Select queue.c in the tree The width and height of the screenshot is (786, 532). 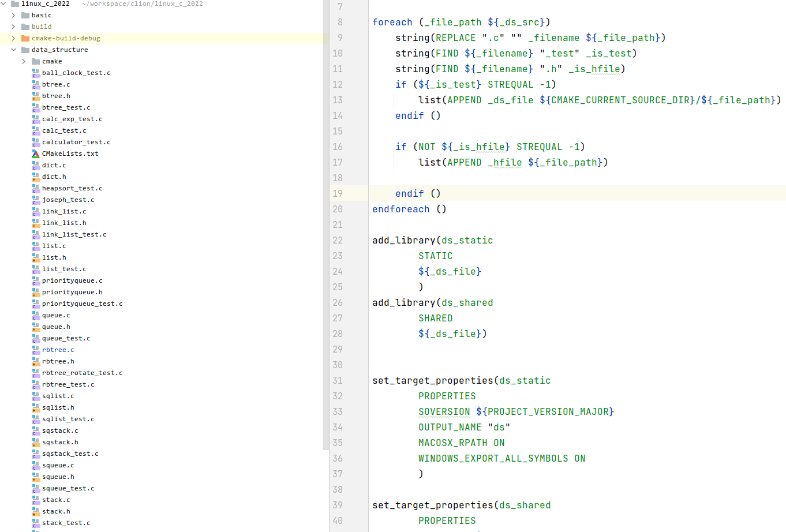[x=56, y=315]
